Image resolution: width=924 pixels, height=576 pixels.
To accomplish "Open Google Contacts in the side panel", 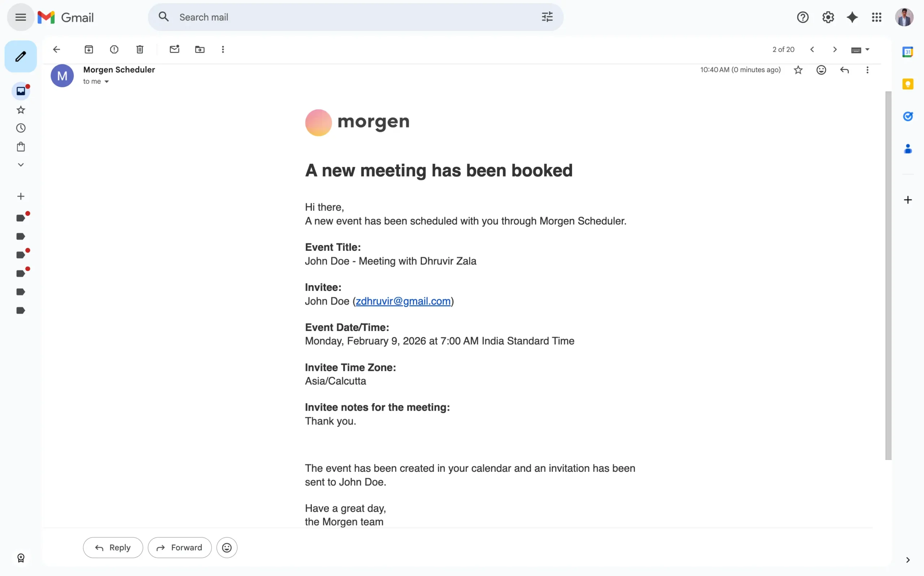I will tap(908, 149).
